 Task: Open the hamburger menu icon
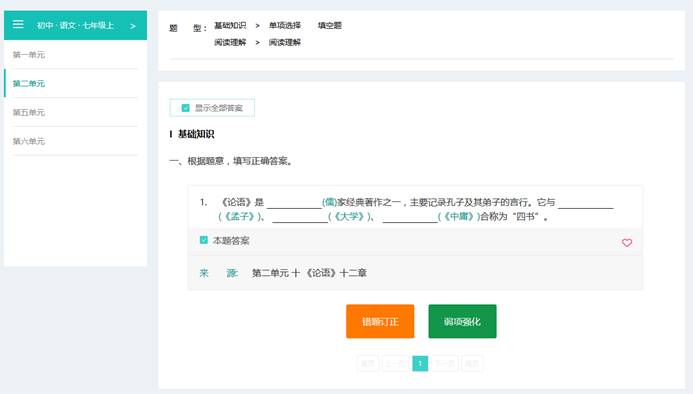[x=18, y=24]
